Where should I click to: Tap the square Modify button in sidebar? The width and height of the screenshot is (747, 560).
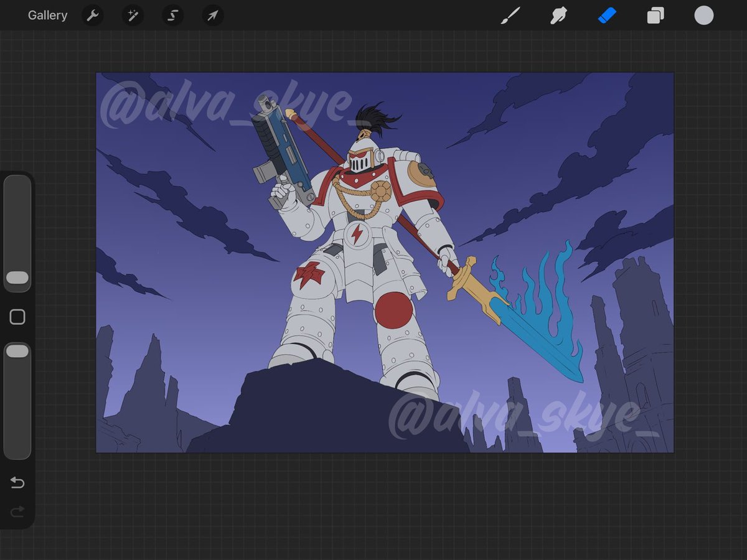(17, 317)
